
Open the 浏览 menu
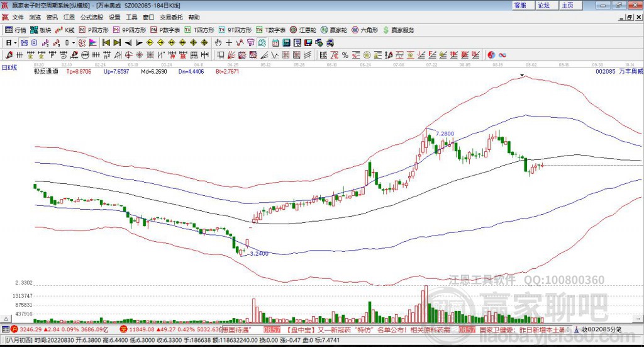coord(35,17)
